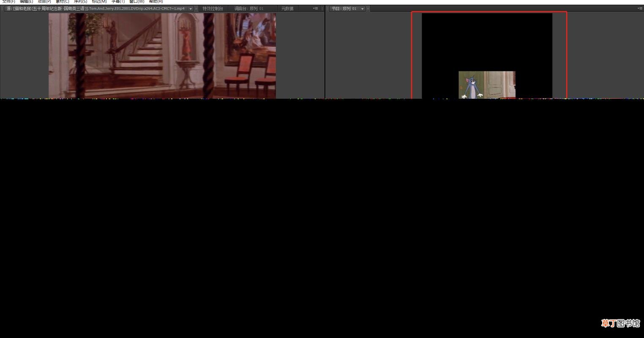Open the 文件(F) menu
This screenshot has width=644, height=338.
[8, 2]
